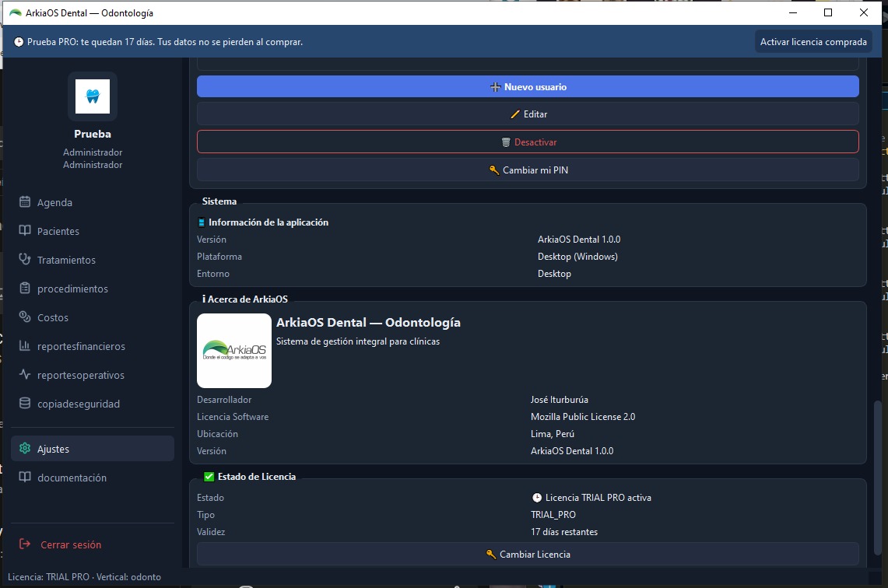Click the ArkiaOS title bar app icon

(16, 13)
